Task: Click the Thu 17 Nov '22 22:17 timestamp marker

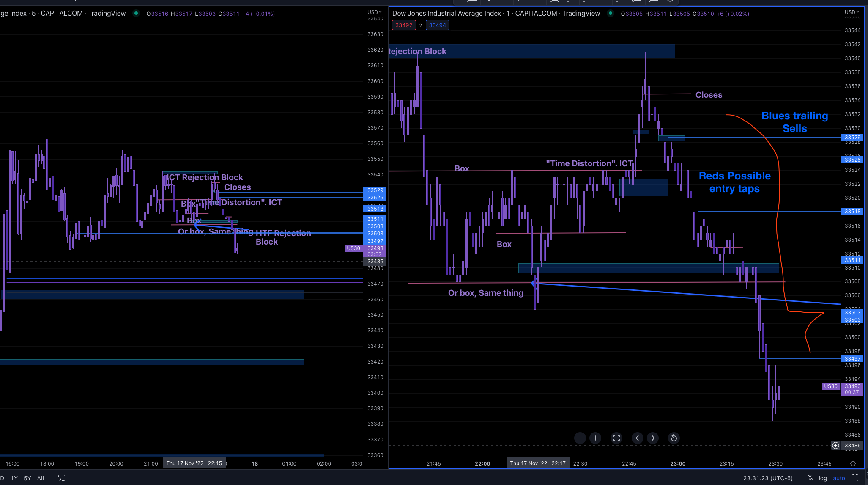Action: click(x=538, y=463)
